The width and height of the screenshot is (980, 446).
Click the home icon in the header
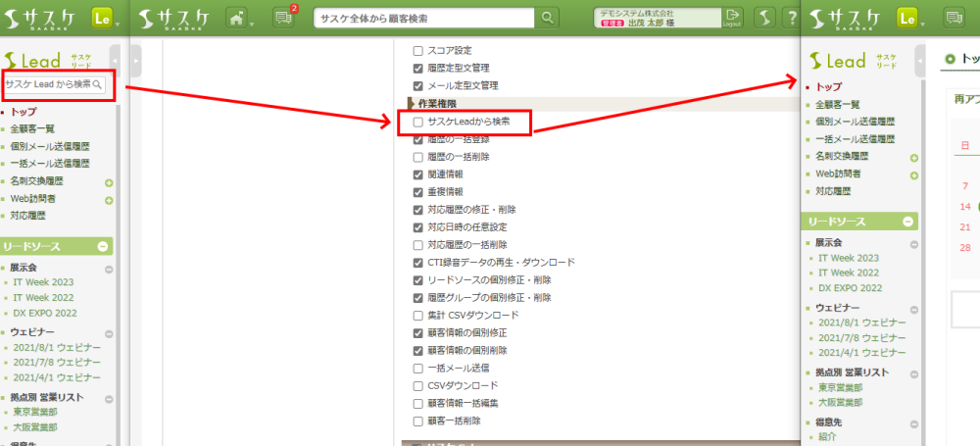click(236, 18)
